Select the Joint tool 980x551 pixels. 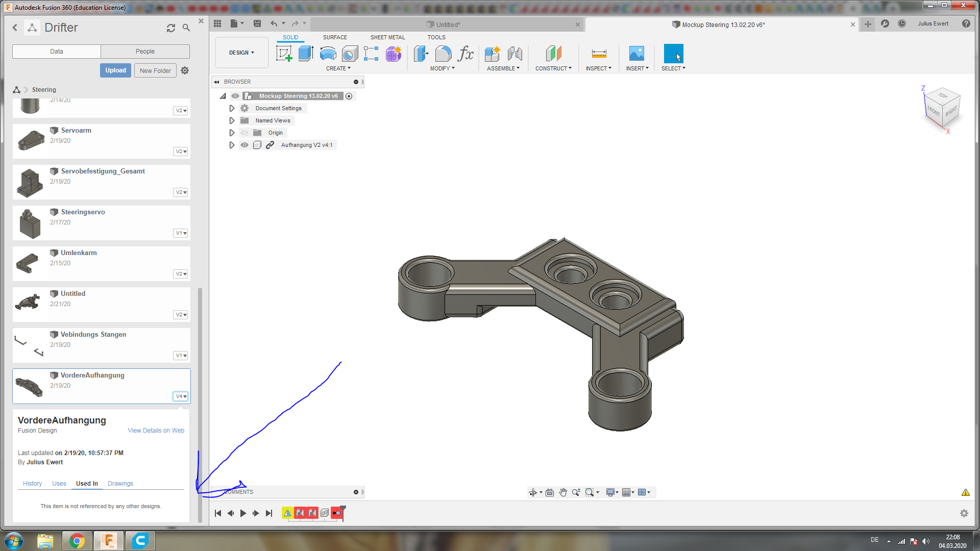tap(514, 54)
